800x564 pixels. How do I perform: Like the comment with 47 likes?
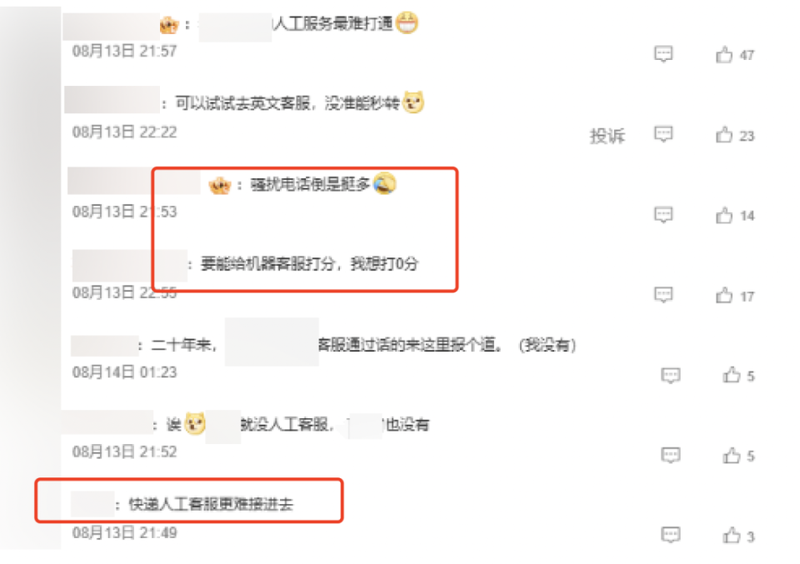(x=724, y=54)
